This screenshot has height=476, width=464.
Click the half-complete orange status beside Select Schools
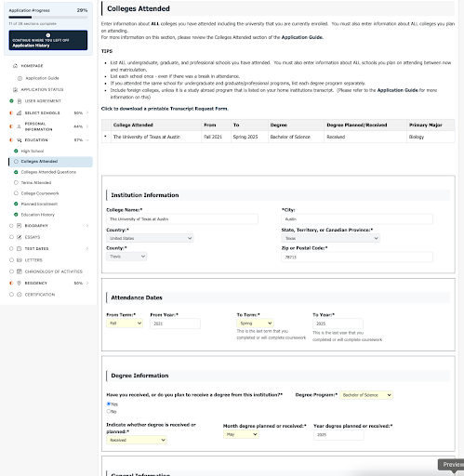(11, 112)
